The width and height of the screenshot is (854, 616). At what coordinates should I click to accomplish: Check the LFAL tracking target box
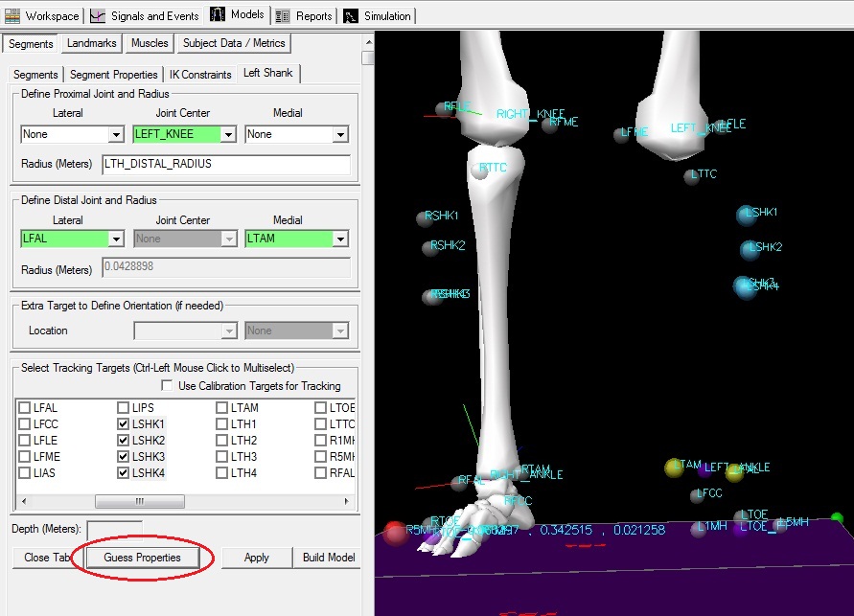pos(24,408)
